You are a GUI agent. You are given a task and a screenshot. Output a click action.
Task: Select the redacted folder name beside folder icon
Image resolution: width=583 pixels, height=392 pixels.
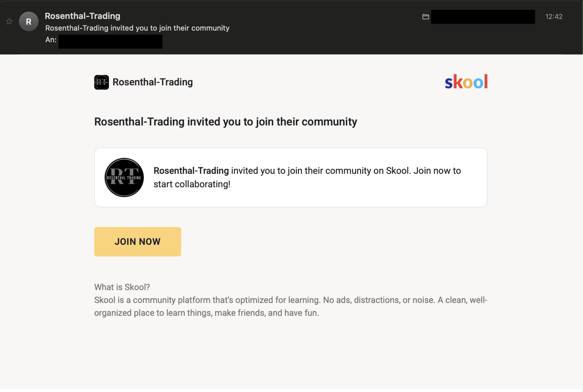[483, 17]
